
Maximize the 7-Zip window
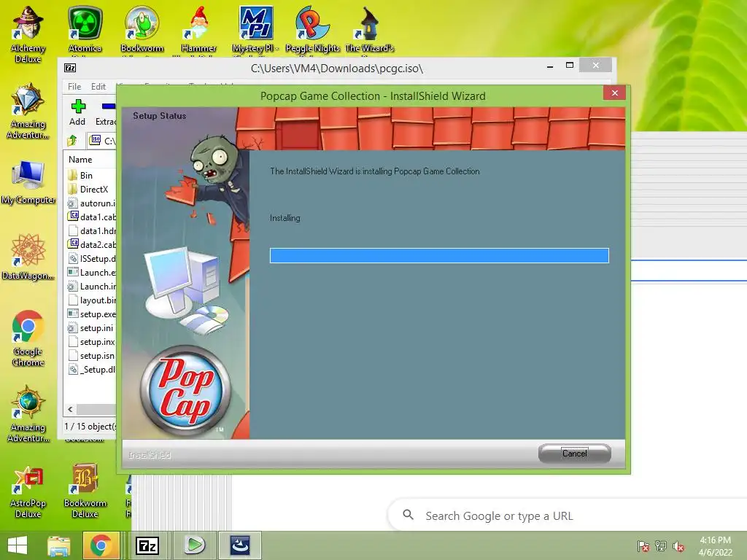(x=569, y=66)
